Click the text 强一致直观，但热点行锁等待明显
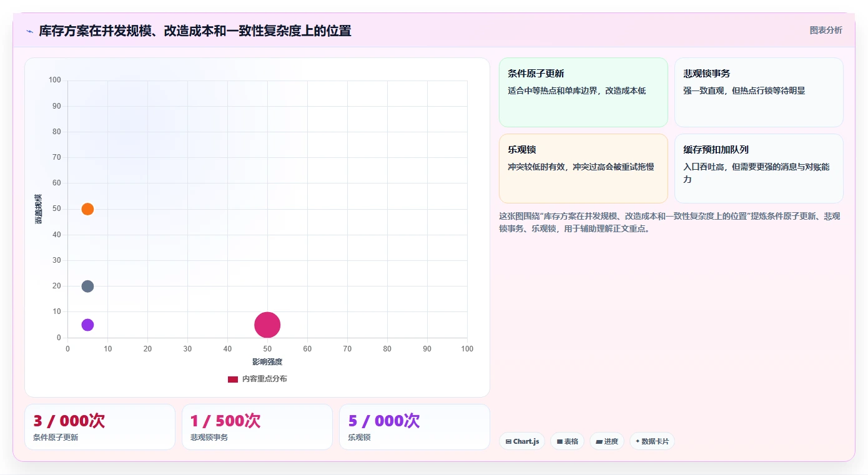Screen dimensions: 868x475 744,91
